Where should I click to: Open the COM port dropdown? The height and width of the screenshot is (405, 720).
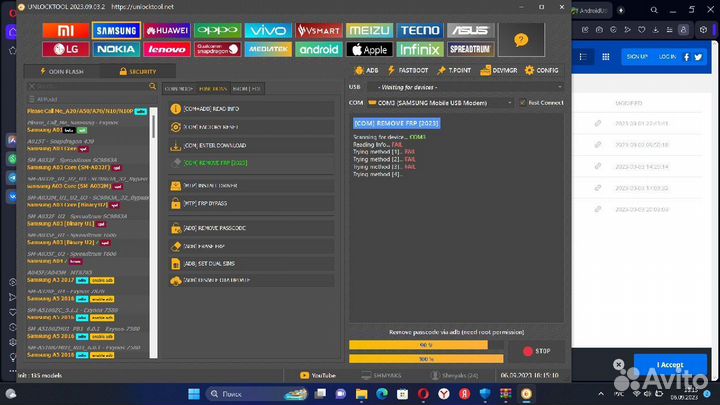click(x=440, y=103)
